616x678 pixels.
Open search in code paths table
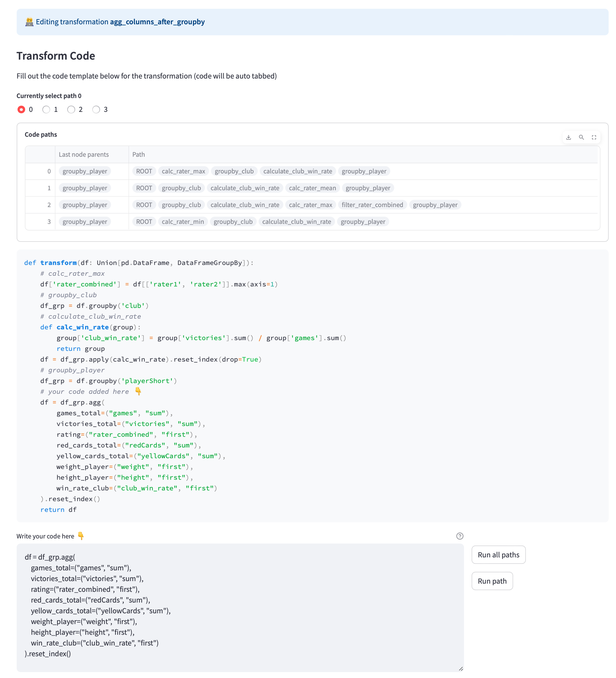[581, 137]
